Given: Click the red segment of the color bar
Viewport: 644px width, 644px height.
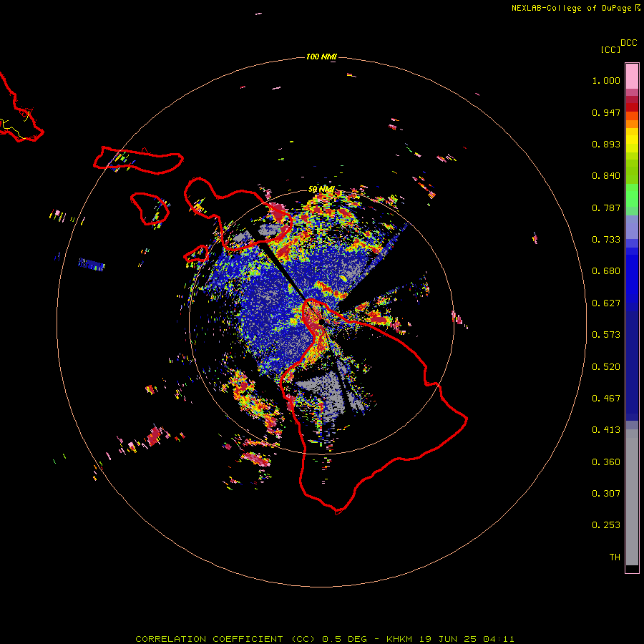Looking at the screenshot, I should (632, 107).
